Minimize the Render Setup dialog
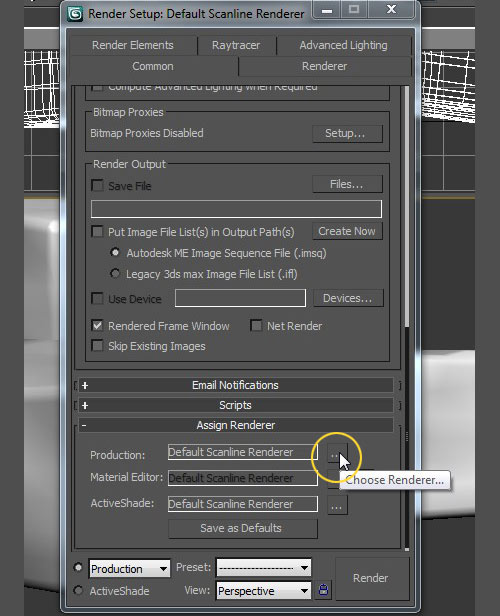This screenshot has height=616, width=500. pyautogui.click(x=327, y=10)
